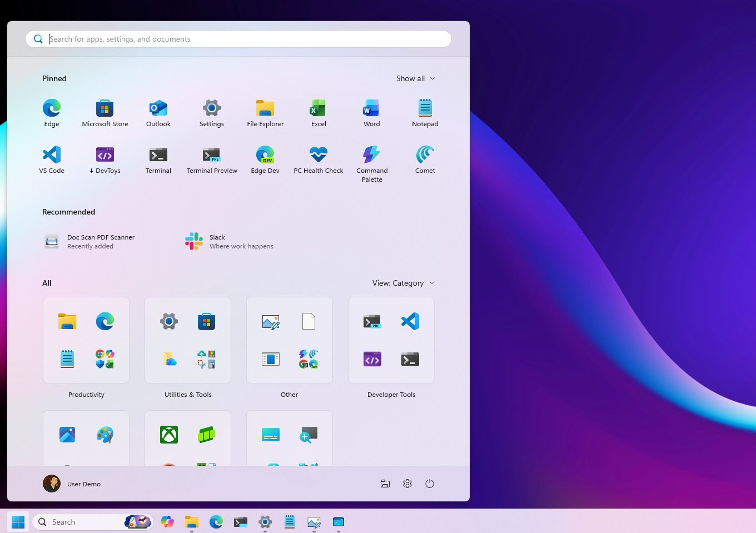756x533 pixels.
Task: Launch Terminal from the taskbar
Action: click(240, 521)
